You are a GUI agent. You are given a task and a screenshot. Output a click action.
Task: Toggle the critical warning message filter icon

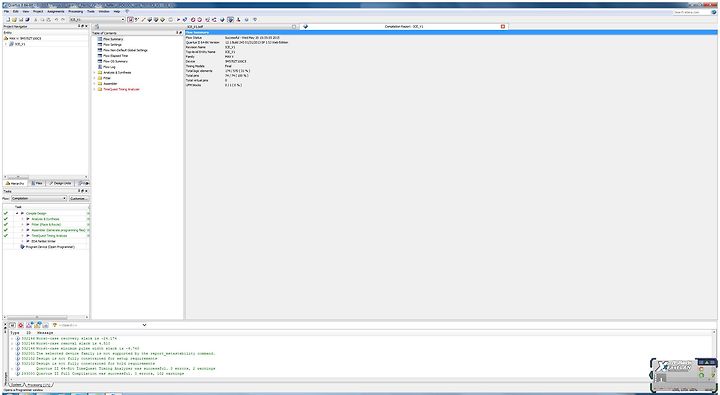[x=28, y=325]
